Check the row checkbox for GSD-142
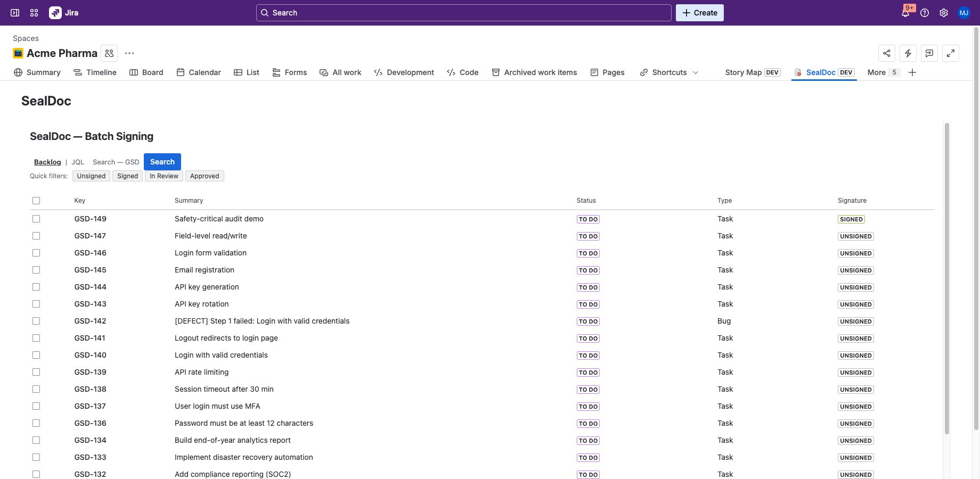This screenshot has height=479, width=980. tap(36, 321)
